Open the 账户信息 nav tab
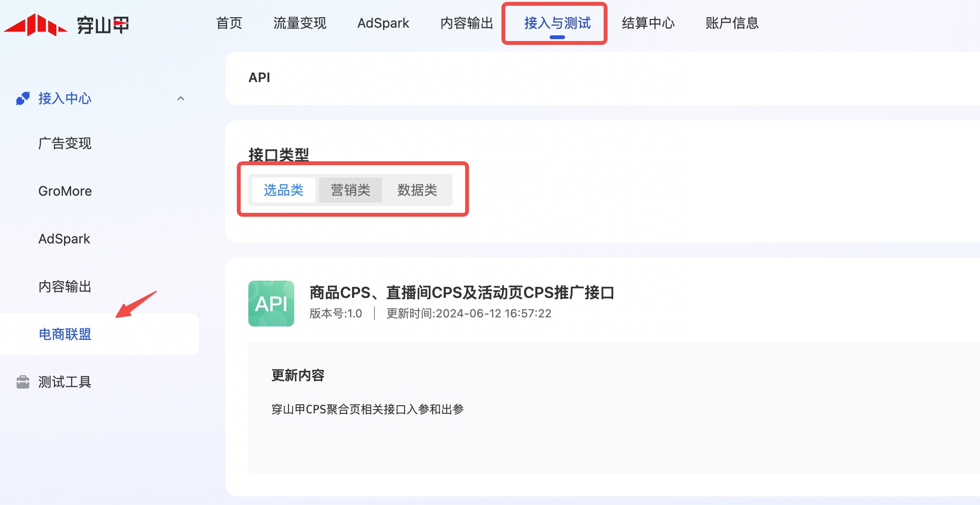980x505 pixels. pos(732,23)
